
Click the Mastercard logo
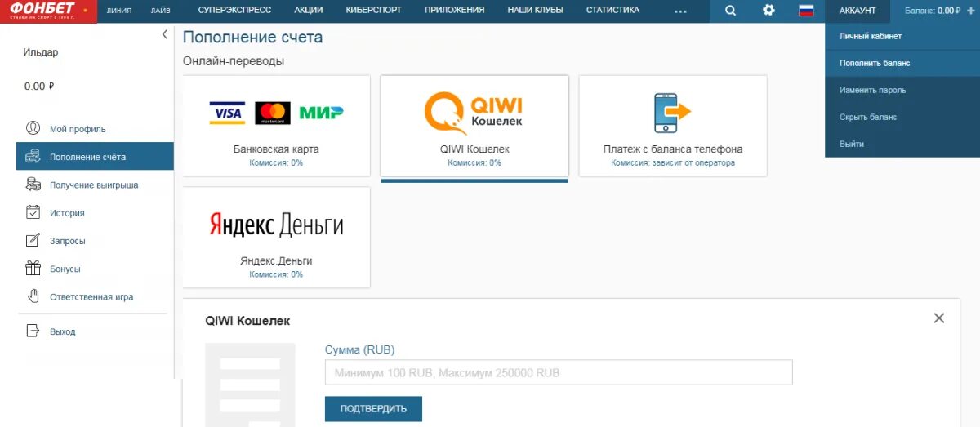tap(273, 113)
